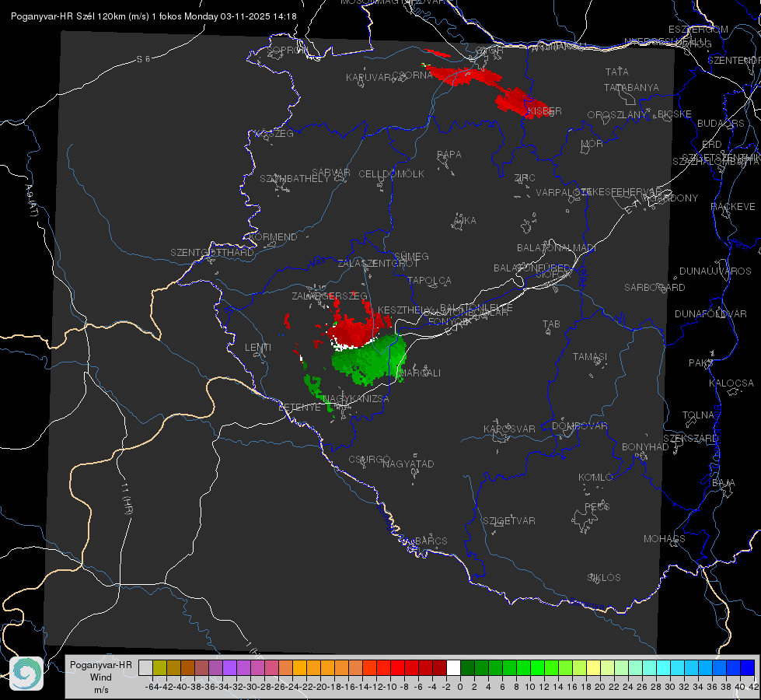Click the NAGYKANIZSA city label
This screenshot has width=761, height=700.
356,399
